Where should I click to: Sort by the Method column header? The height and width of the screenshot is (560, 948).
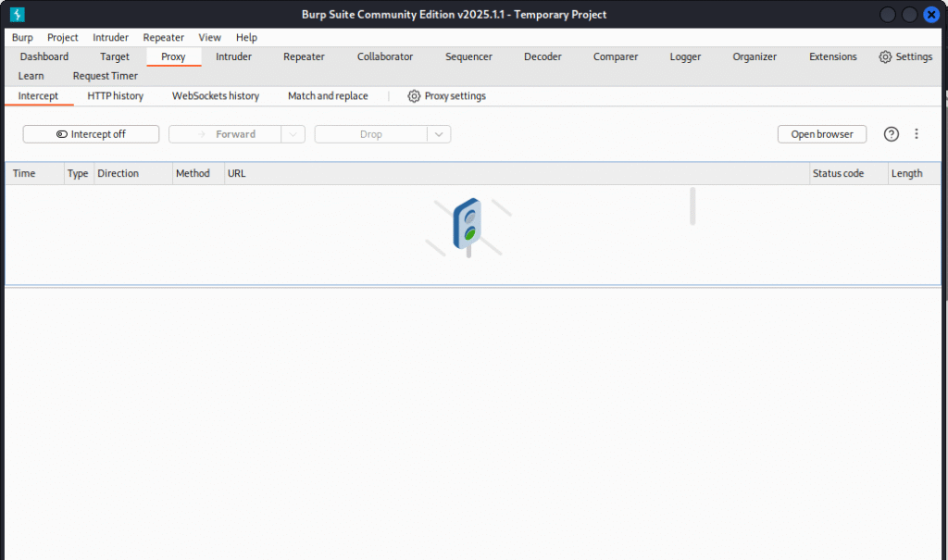tap(198, 174)
